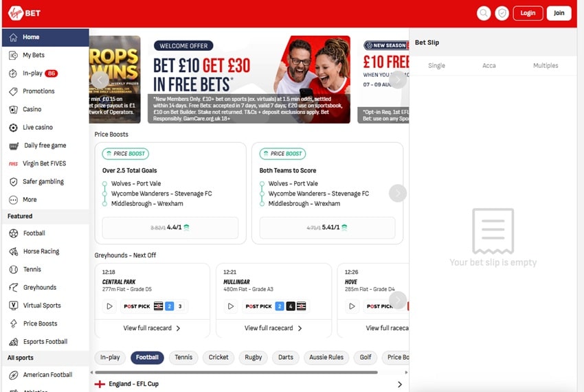Click the Virgin Bet logo
Viewport: 584px width, 392px height.
[24, 13]
